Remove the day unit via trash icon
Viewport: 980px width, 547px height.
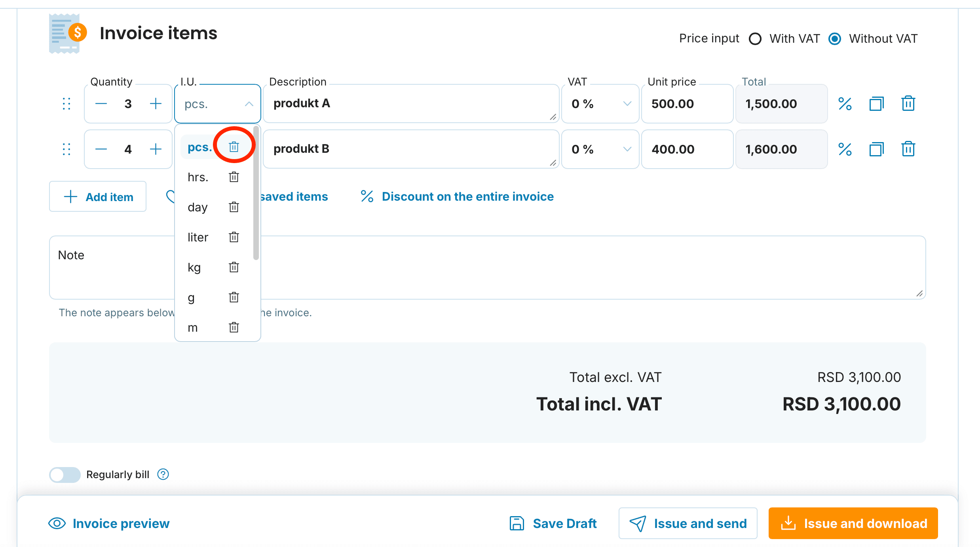(x=234, y=207)
